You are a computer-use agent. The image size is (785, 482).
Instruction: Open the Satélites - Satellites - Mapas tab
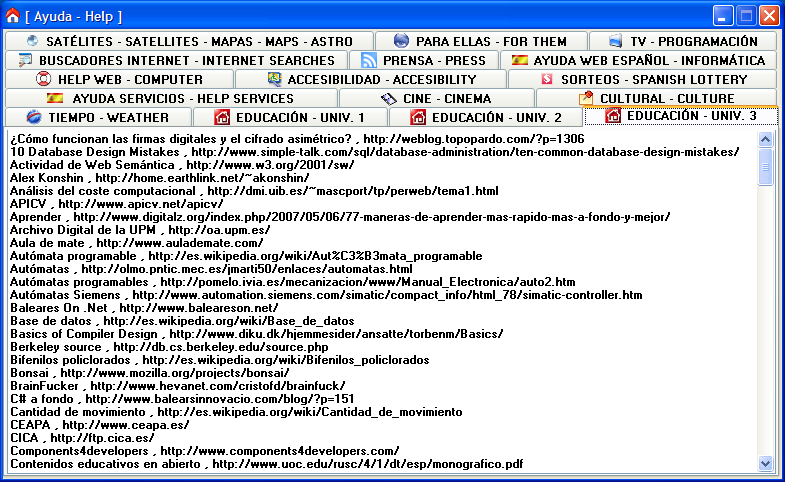tap(189, 41)
